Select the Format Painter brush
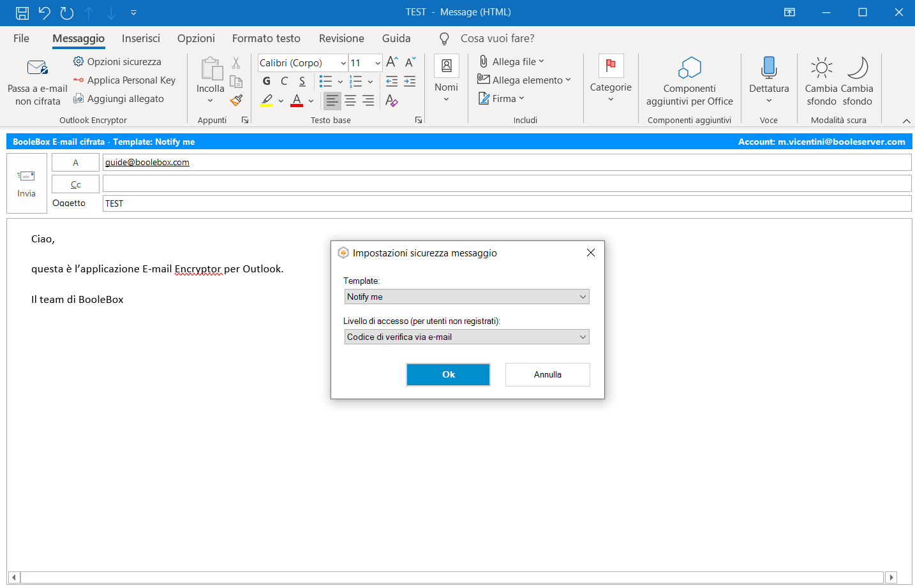The width and height of the screenshot is (915, 588). (236, 100)
